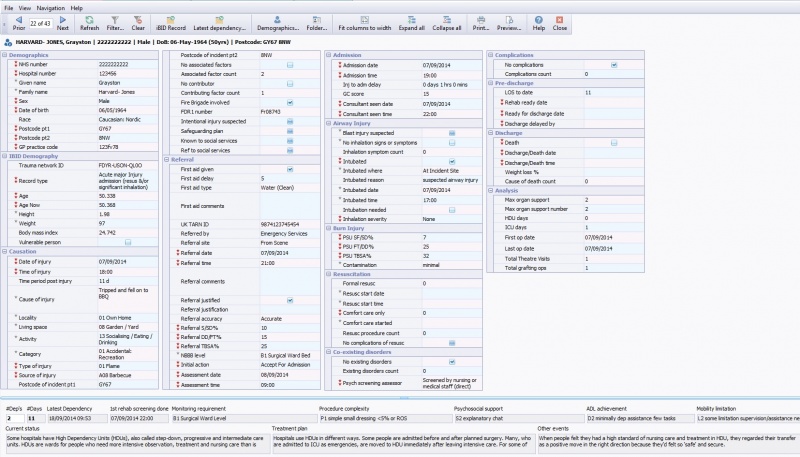Open the Navigation menu
The width and height of the screenshot is (800, 457).
pos(51,8)
